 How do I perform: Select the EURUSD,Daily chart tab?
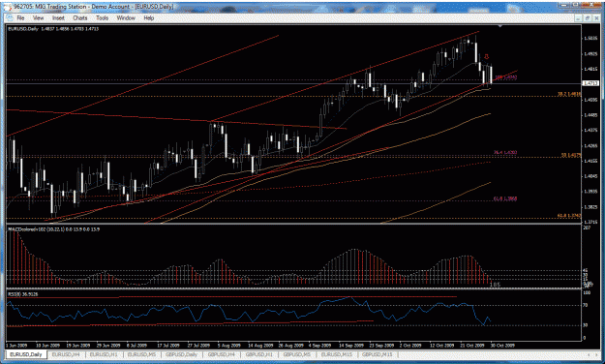click(x=26, y=354)
